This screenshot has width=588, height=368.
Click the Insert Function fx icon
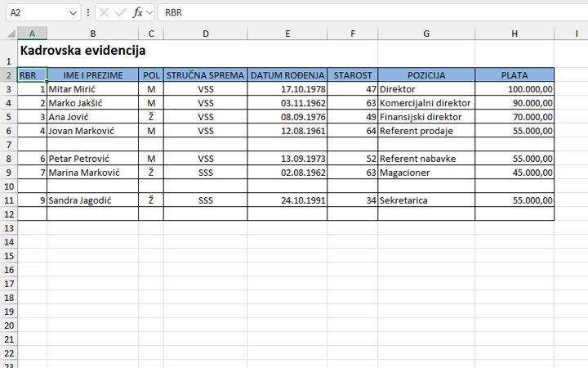pyautogui.click(x=137, y=13)
